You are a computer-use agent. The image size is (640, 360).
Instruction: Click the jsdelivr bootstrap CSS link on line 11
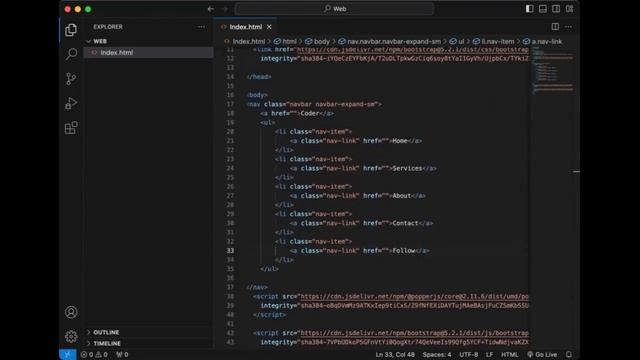click(x=413, y=49)
